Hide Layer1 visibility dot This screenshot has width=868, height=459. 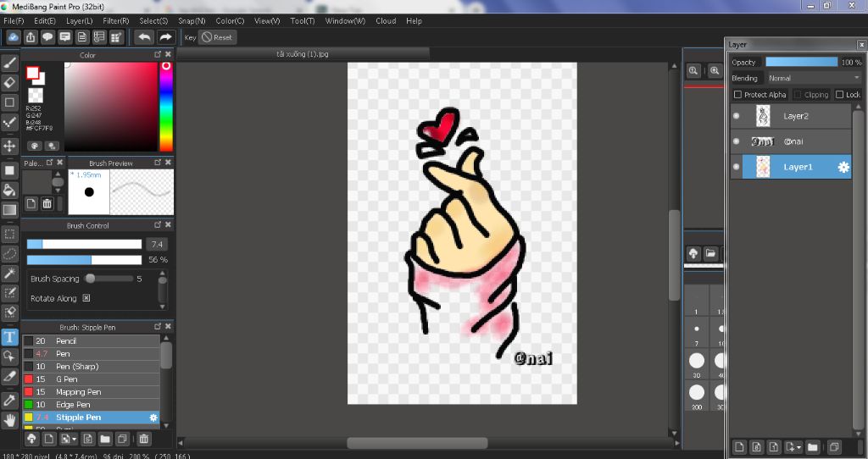(737, 167)
